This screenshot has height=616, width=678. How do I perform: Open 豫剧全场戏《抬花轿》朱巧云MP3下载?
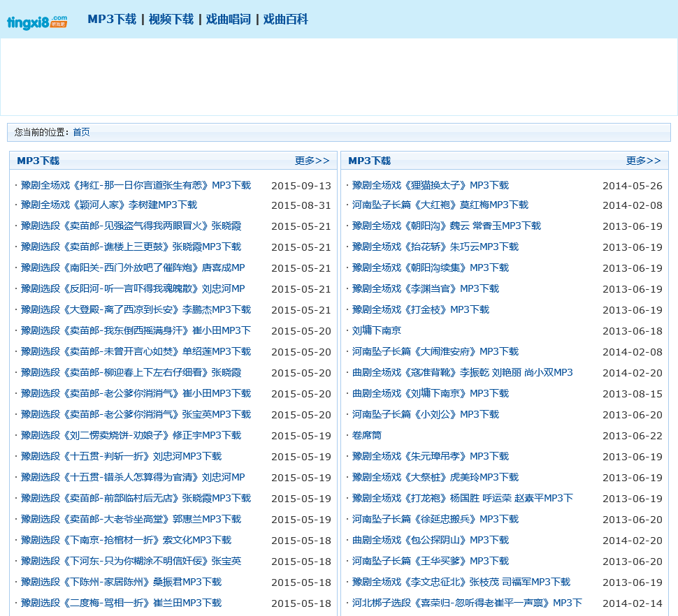point(435,247)
